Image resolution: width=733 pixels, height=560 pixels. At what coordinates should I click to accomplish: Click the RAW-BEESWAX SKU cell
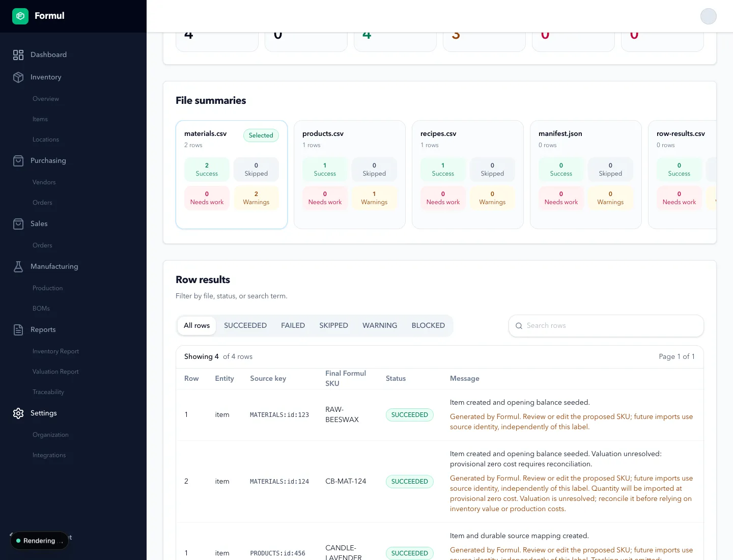342,415
